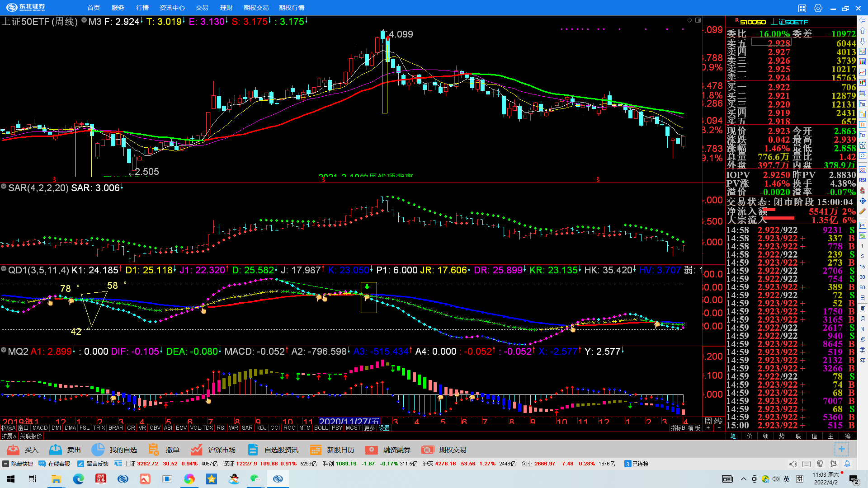Viewport: 868px width, 488px height.
Task: Expand the 扩展 extension menu
Action: coord(8,436)
